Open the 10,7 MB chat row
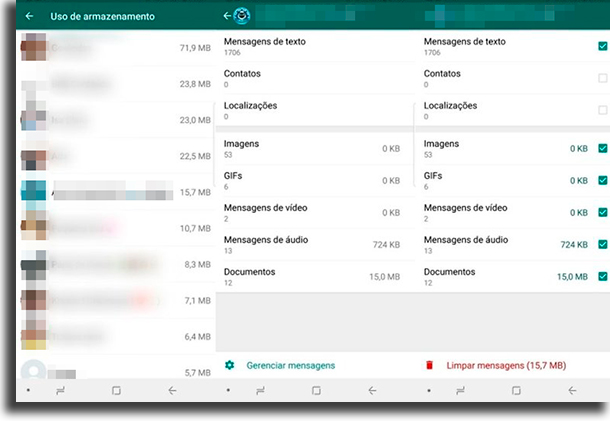610x421 pixels. pyautogui.click(x=116, y=228)
